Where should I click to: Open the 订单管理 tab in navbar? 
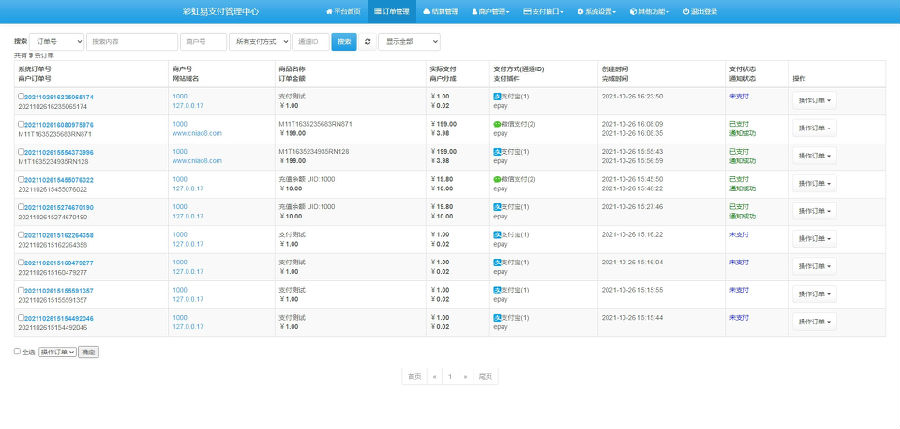click(x=392, y=11)
